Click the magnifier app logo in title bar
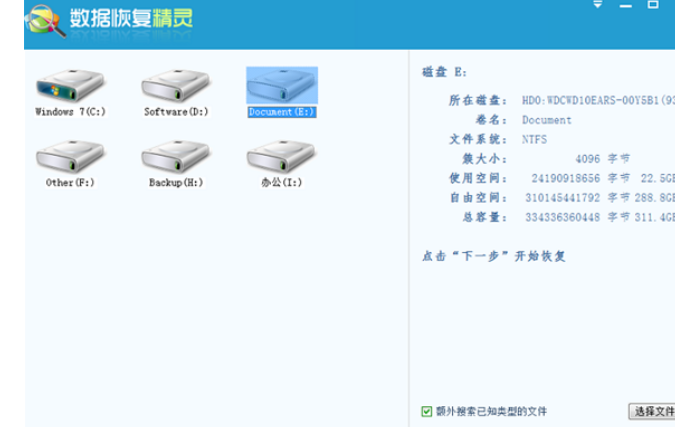 45,20
